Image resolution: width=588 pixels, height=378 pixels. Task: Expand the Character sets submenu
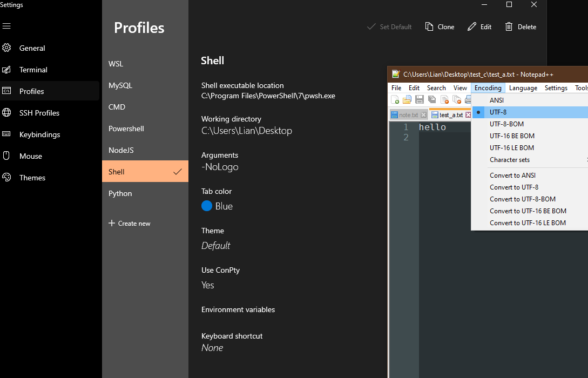(x=509, y=160)
